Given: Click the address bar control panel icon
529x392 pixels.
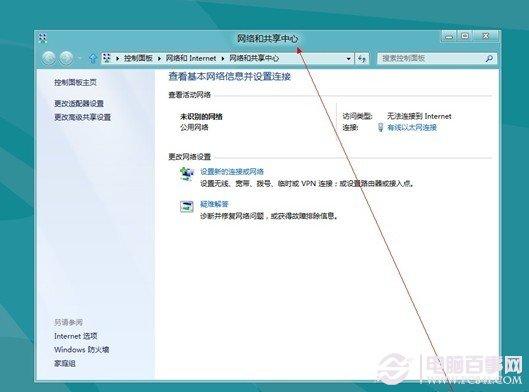Looking at the screenshot, I should pos(107,58).
